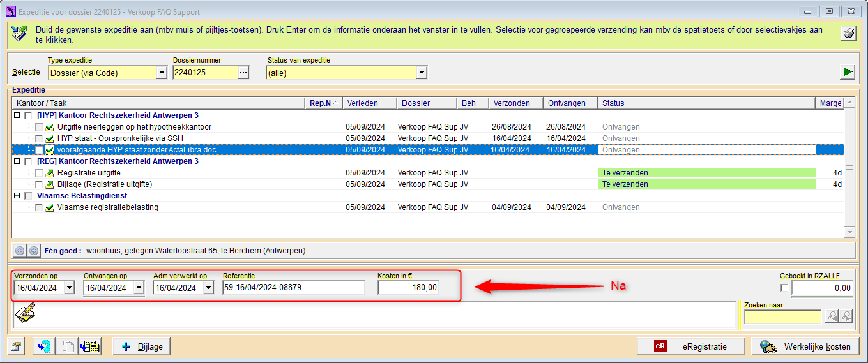
Task: Click status icon of Bijlage (Registratie uitgifte) row
Action: (50, 184)
